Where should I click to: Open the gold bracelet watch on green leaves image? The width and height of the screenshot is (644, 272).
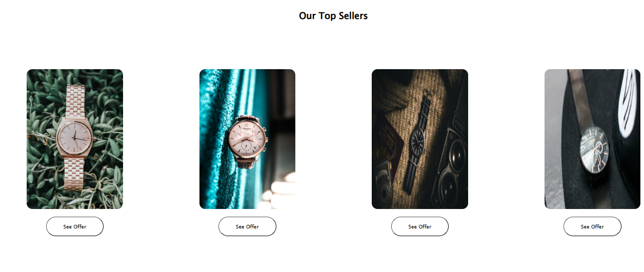click(x=75, y=139)
